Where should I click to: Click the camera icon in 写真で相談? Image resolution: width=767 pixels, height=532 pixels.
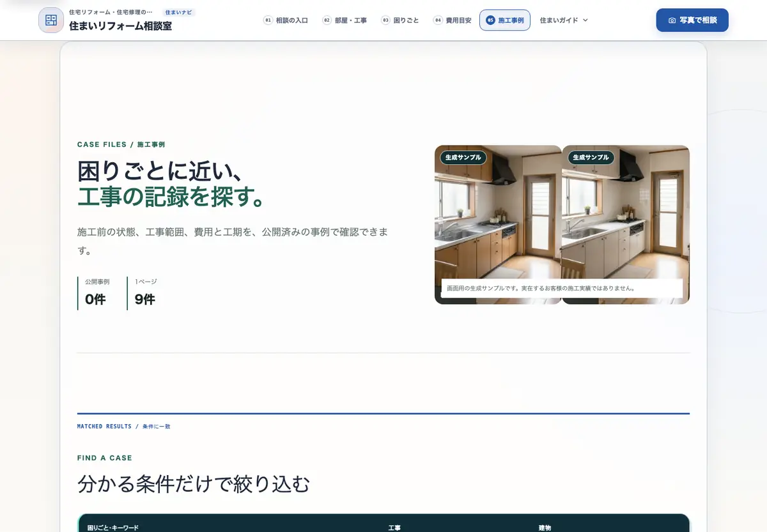[x=672, y=20]
